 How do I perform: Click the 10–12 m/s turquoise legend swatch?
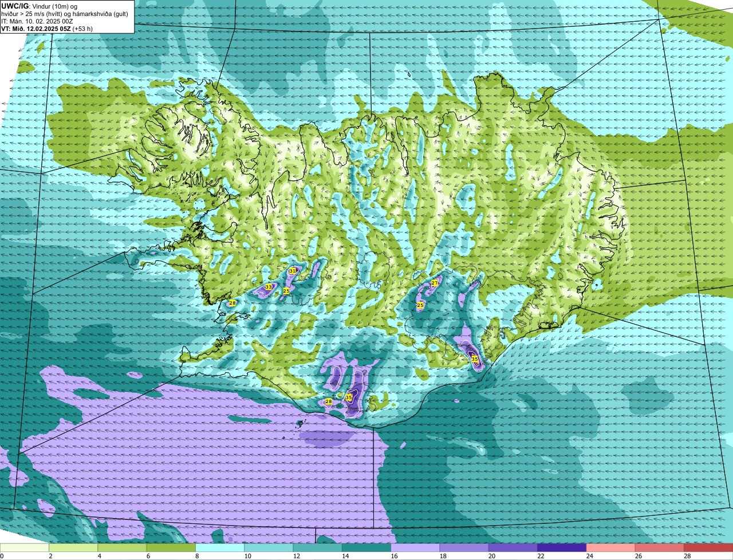pyautogui.click(x=269, y=548)
